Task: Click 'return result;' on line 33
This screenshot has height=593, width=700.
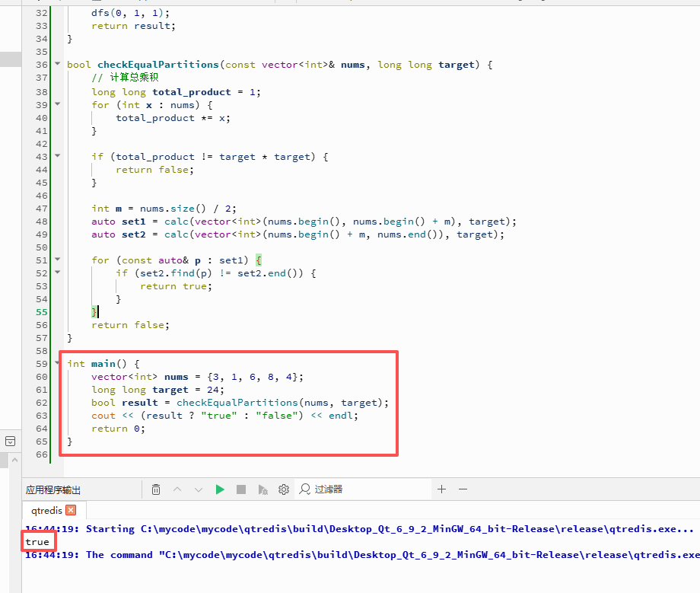Action: [x=133, y=26]
